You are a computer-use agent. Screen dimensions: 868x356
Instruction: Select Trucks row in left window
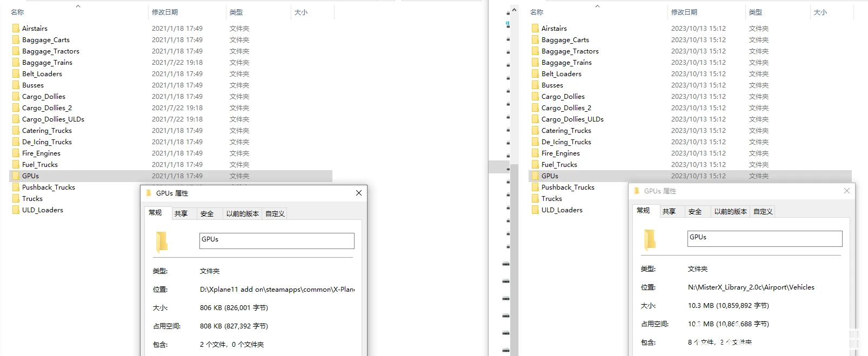tap(171, 198)
